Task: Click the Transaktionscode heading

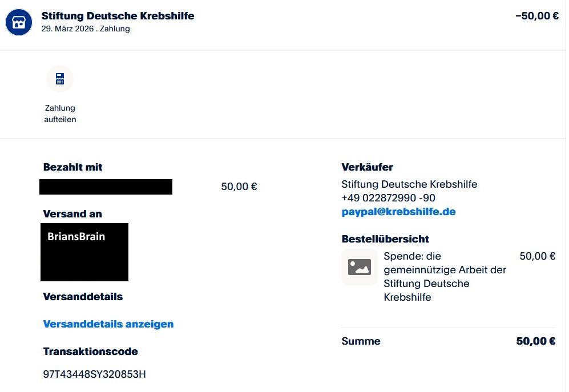Action: [x=90, y=351]
